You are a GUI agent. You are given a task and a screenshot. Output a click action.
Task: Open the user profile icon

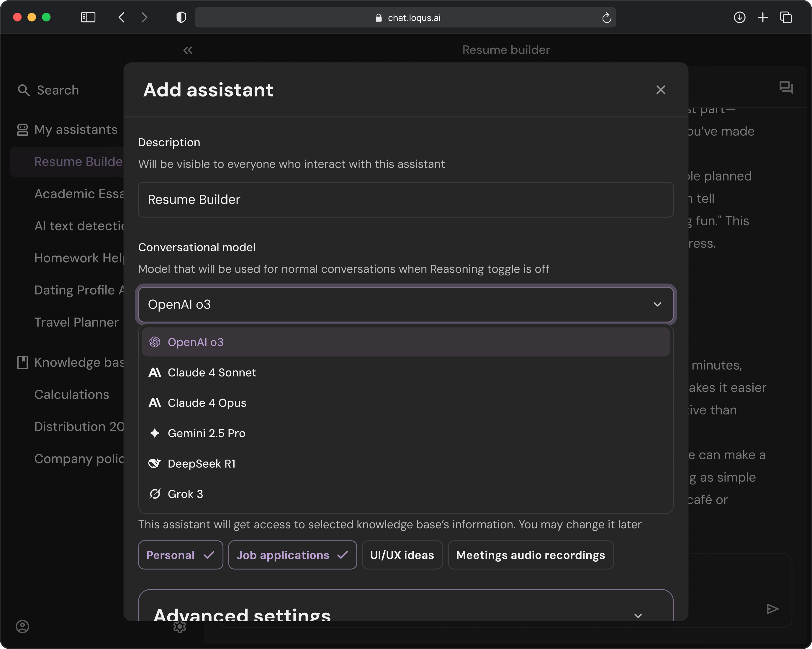coord(23,626)
